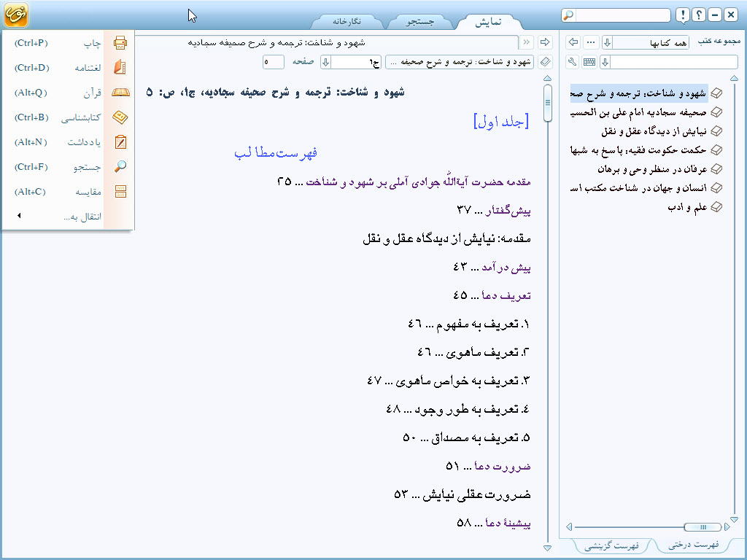The image size is (747, 560).
Task: Open the 'همه کتابها' collection dropdown
Action: 608,43
